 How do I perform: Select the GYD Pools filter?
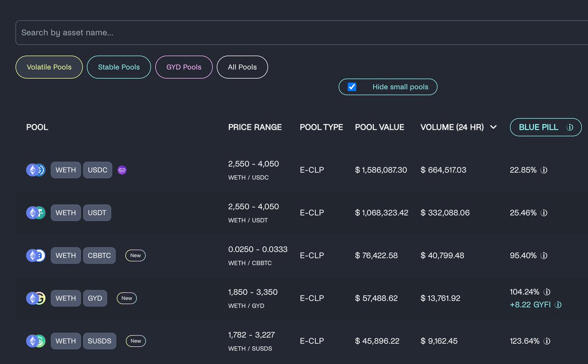click(184, 67)
